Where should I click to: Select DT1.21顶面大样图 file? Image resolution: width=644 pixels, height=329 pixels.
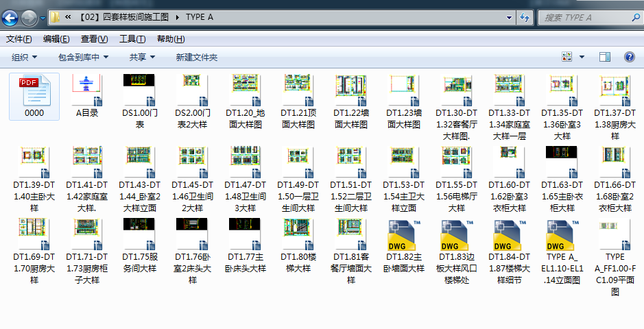pyautogui.click(x=298, y=102)
